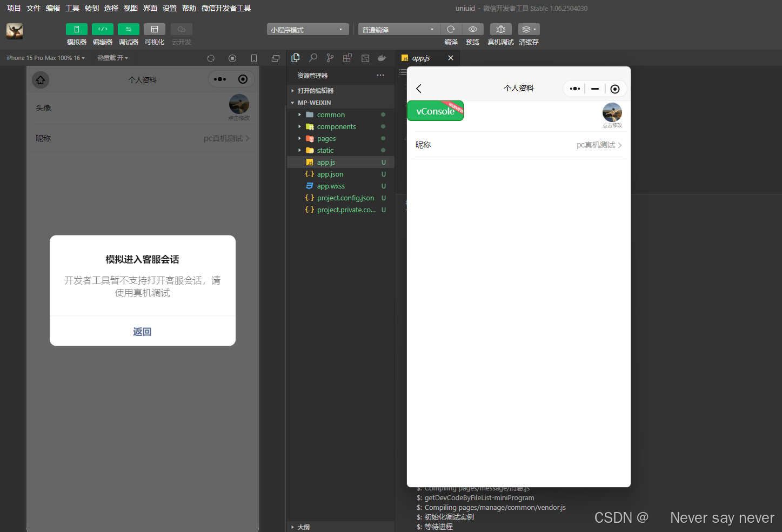Open the 项目 menu
782x532 pixels.
point(14,8)
